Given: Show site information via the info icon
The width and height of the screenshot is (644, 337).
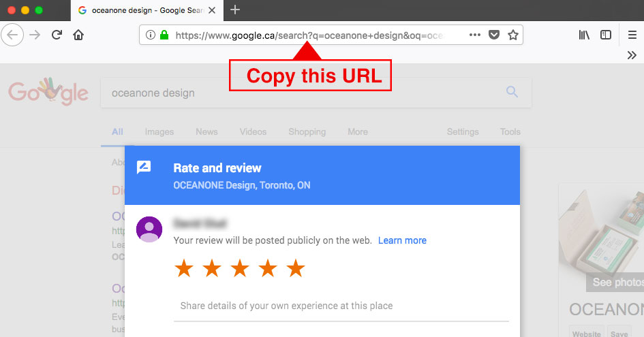Looking at the screenshot, I should [151, 35].
